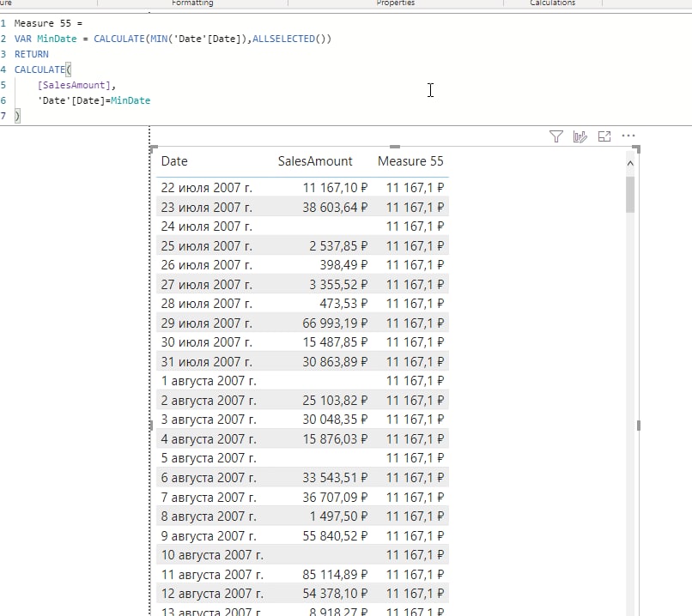Click the scroll up arrow of the table
The height and width of the screenshot is (616, 692).
630,163
